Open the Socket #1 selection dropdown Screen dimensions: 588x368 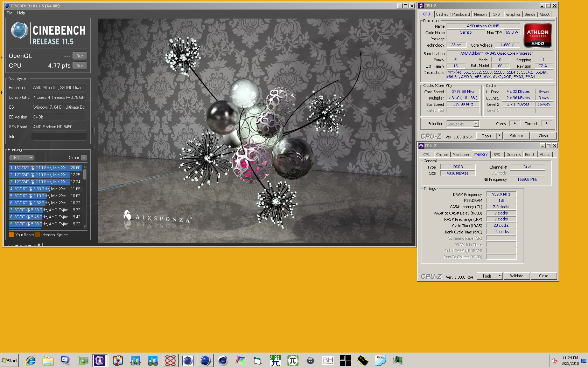463,124
